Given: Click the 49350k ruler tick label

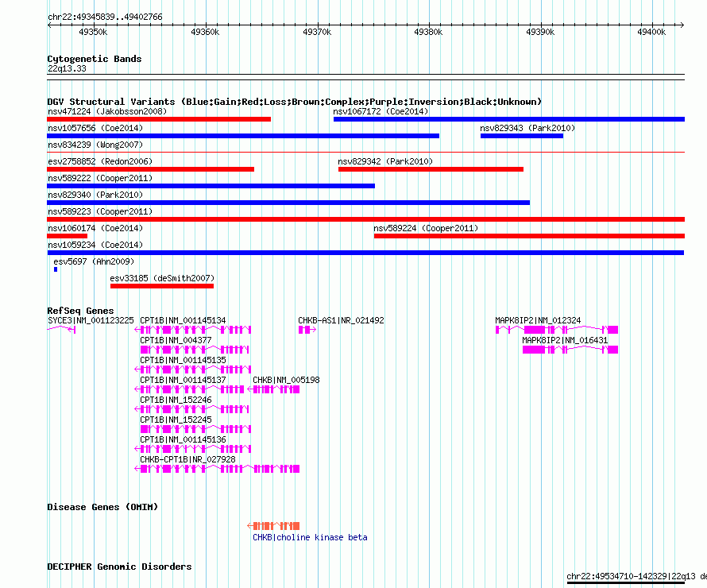Looking at the screenshot, I should click(x=93, y=32).
